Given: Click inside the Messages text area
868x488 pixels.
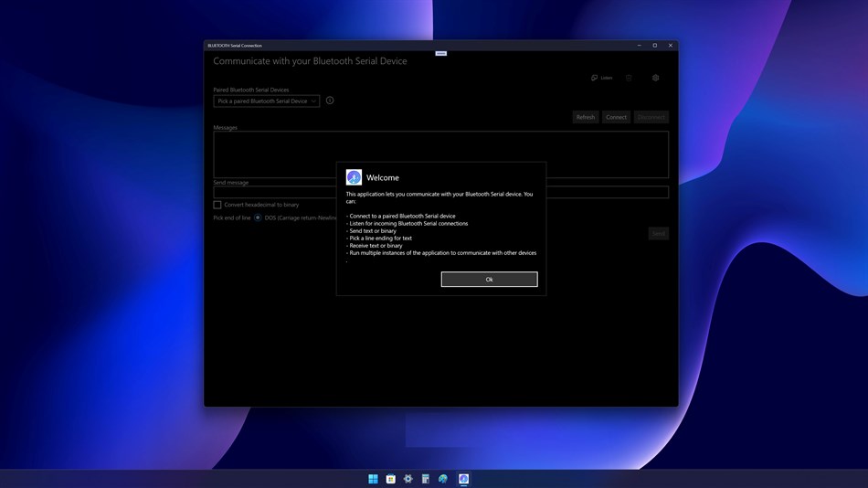Looking at the screenshot, I should (440, 154).
